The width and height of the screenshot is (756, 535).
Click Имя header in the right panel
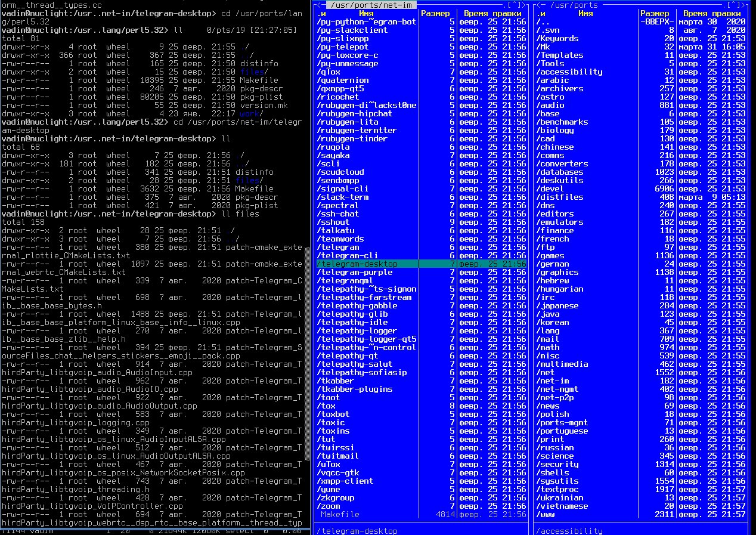pos(585,13)
